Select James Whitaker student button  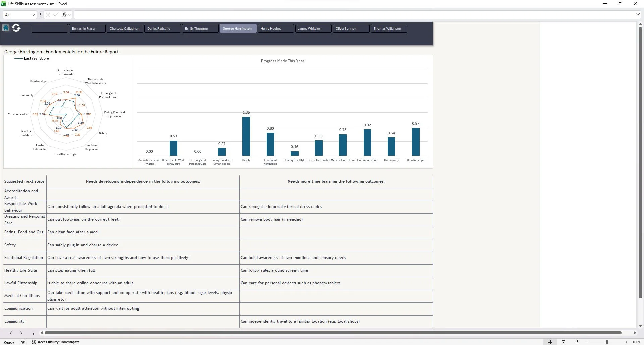coord(313,28)
